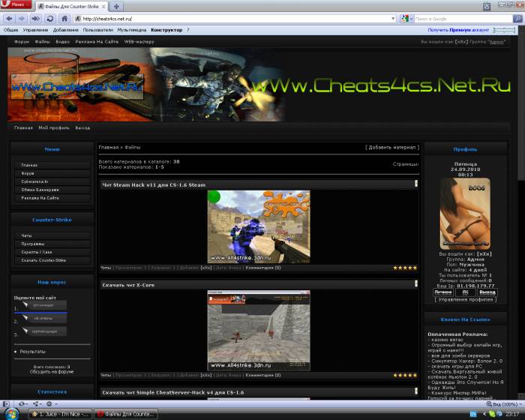Switch to the Juice taskbar window

pos(60,414)
